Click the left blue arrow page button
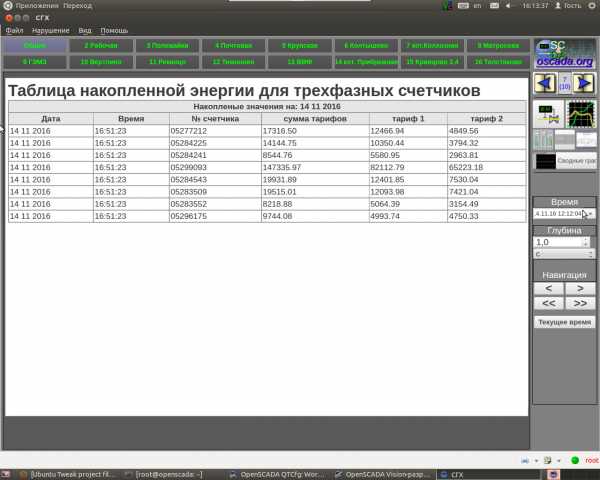The width and height of the screenshot is (600, 480). click(544, 82)
